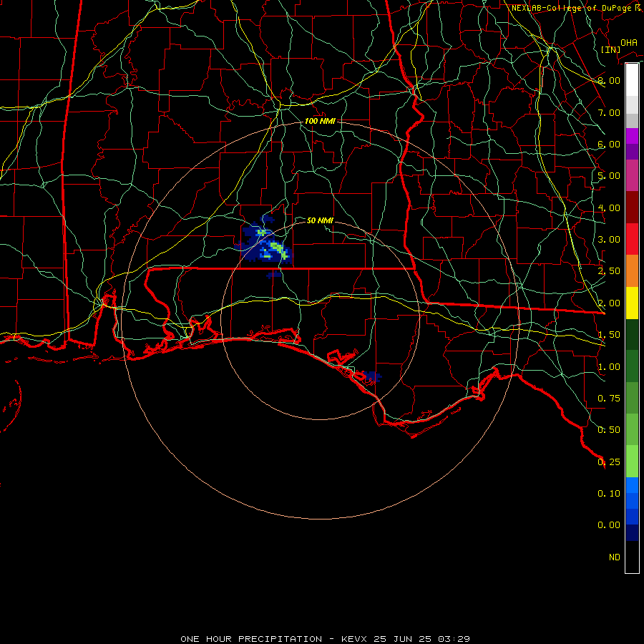Pick the pink swatch in the color scale
This screenshot has width=644, height=644.
click(632, 175)
